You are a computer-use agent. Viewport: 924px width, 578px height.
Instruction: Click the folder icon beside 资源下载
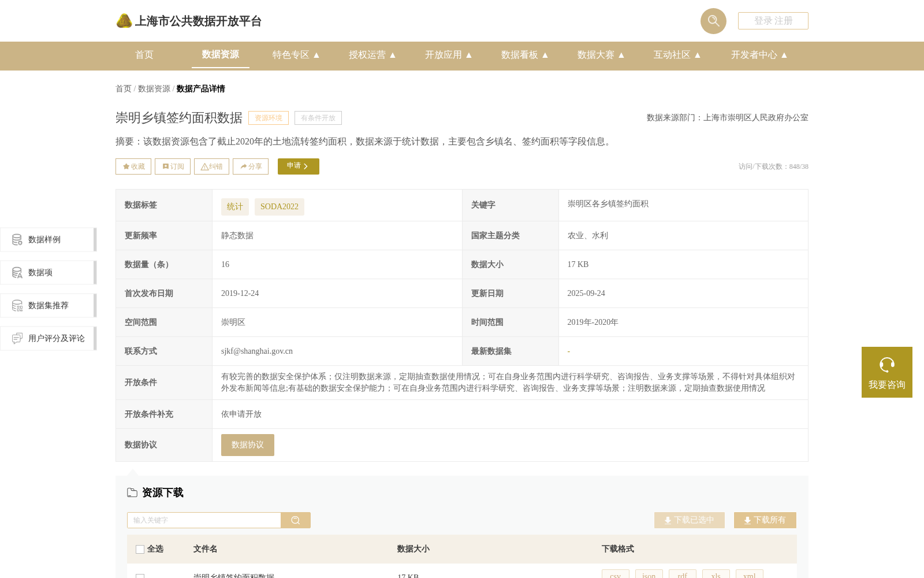point(132,492)
